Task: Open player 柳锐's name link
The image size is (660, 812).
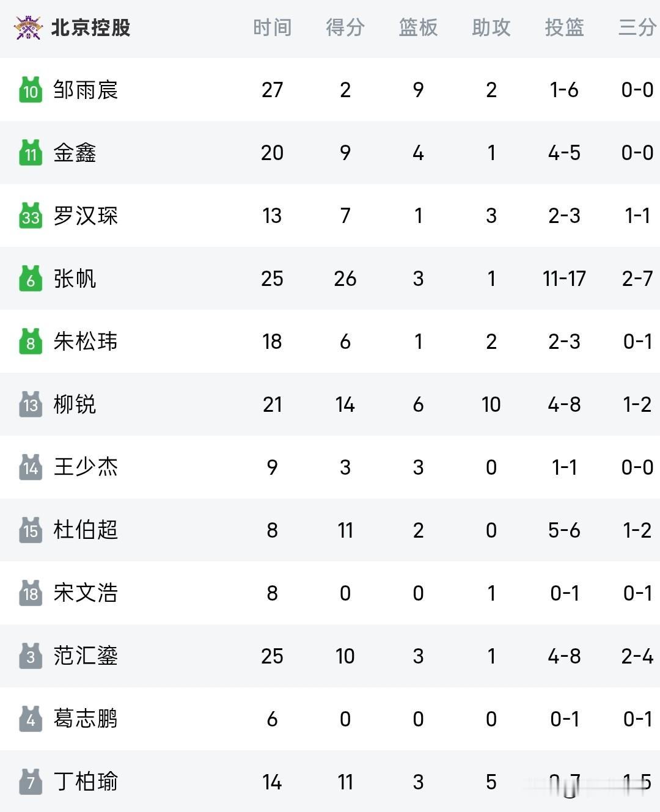Action: (75, 404)
